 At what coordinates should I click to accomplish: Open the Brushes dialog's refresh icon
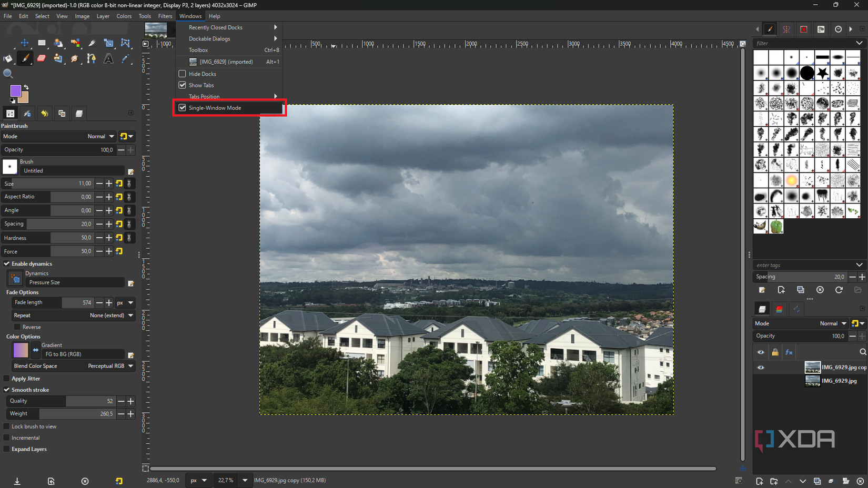(x=839, y=290)
